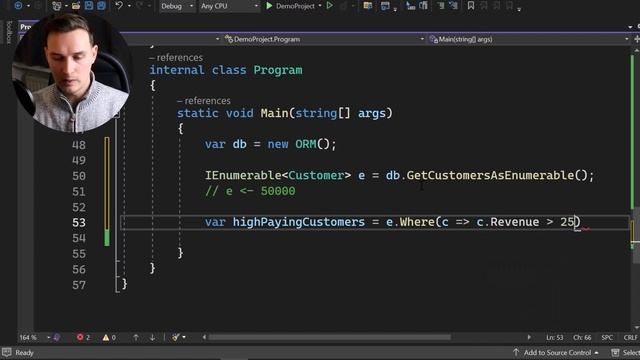This screenshot has height=360, width=640.
Task: Click the next bookmark icon
Action: pos(496,6)
